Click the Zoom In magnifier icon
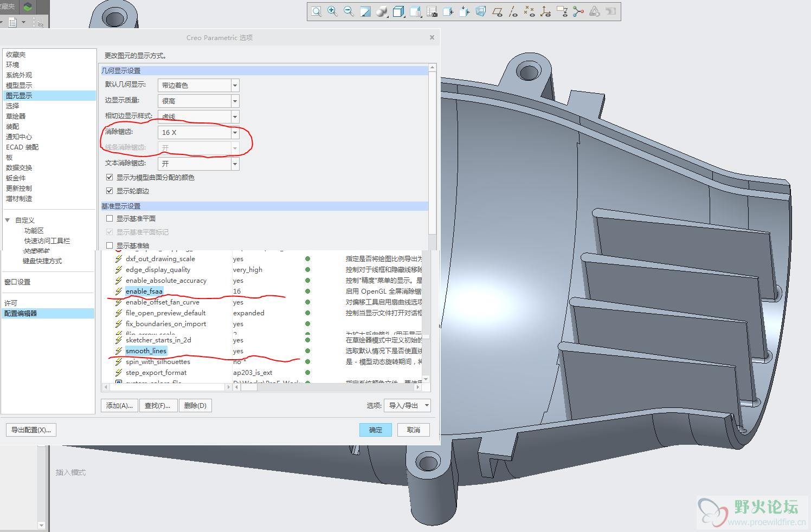The width and height of the screenshot is (811, 532). point(333,11)
